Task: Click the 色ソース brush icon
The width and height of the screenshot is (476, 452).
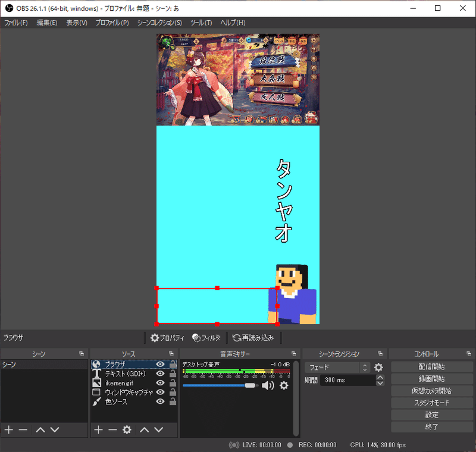Action: [x=96, y=401]
